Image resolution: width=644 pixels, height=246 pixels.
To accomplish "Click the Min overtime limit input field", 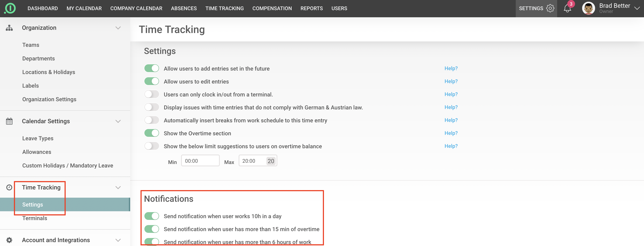I will 200,161.
